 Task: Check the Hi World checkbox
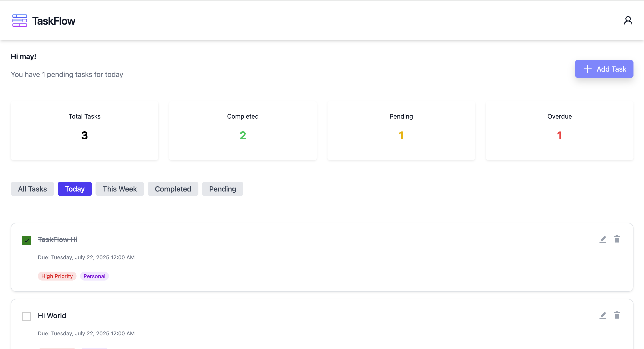tap(26, 316)
